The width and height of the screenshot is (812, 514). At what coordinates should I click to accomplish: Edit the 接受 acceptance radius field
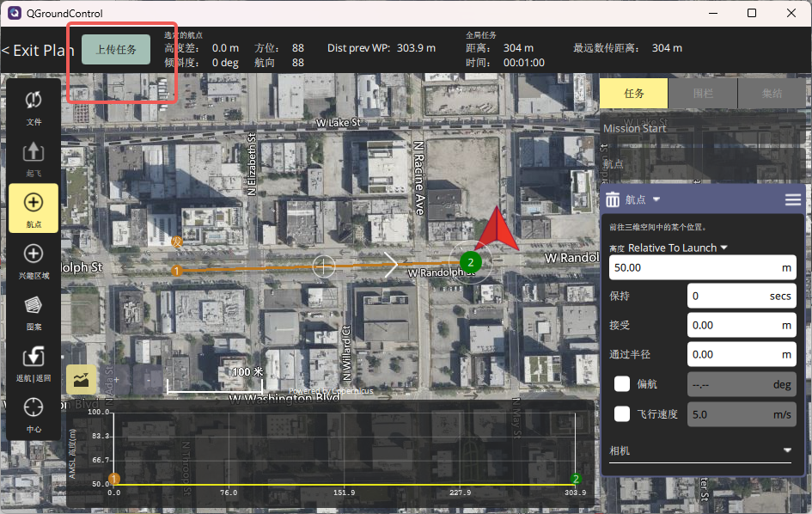click(742, 325)
